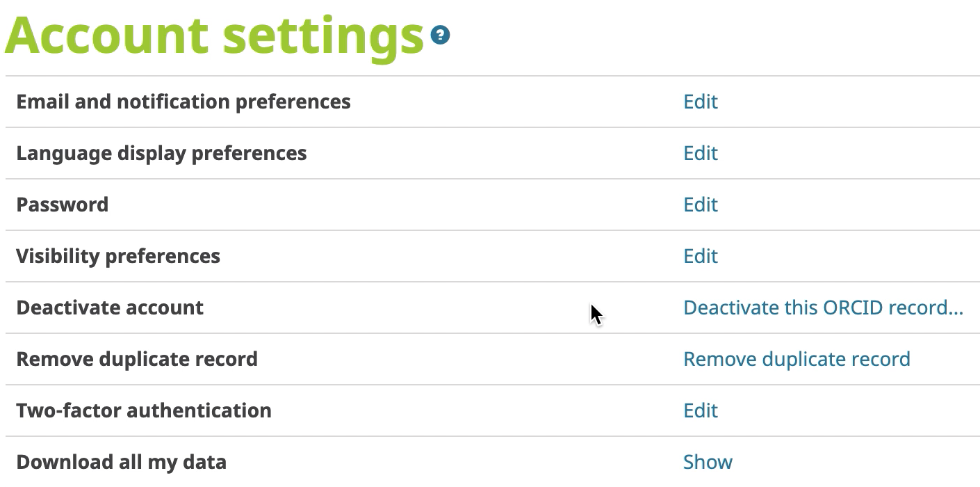This screenshot has height=487, width=980.
Task: Click the help question mark icon
Action: (440, 35)
